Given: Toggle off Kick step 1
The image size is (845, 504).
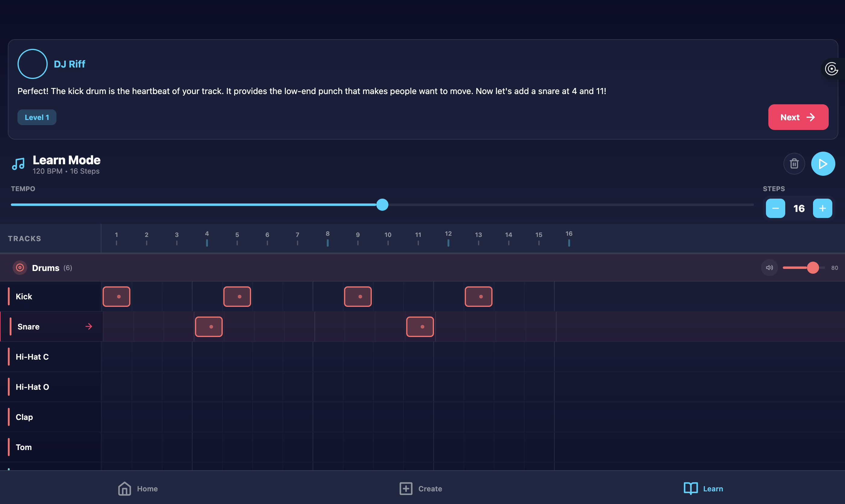Looking at the screenshot, I should (x=116, y=297).
